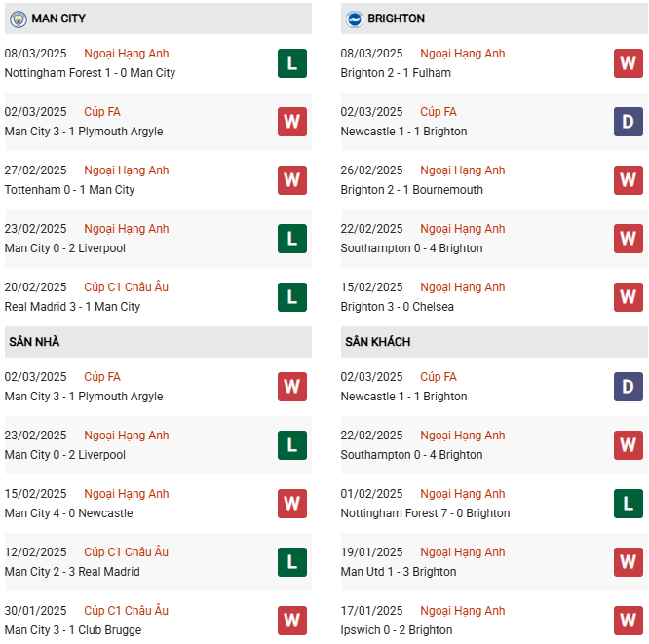Click the L badge for Nottingham Forest 7-0 Brighton

coord(628,504)
